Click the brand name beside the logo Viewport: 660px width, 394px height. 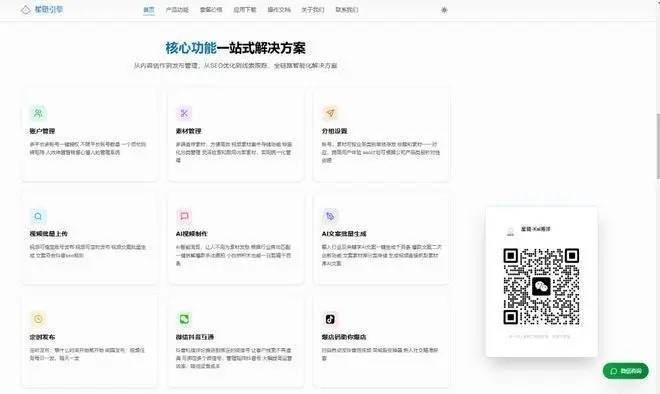48,10
